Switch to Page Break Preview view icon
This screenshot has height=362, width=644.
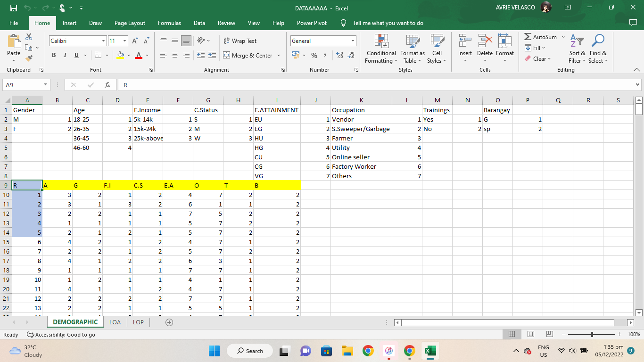[x=549, y=334]
